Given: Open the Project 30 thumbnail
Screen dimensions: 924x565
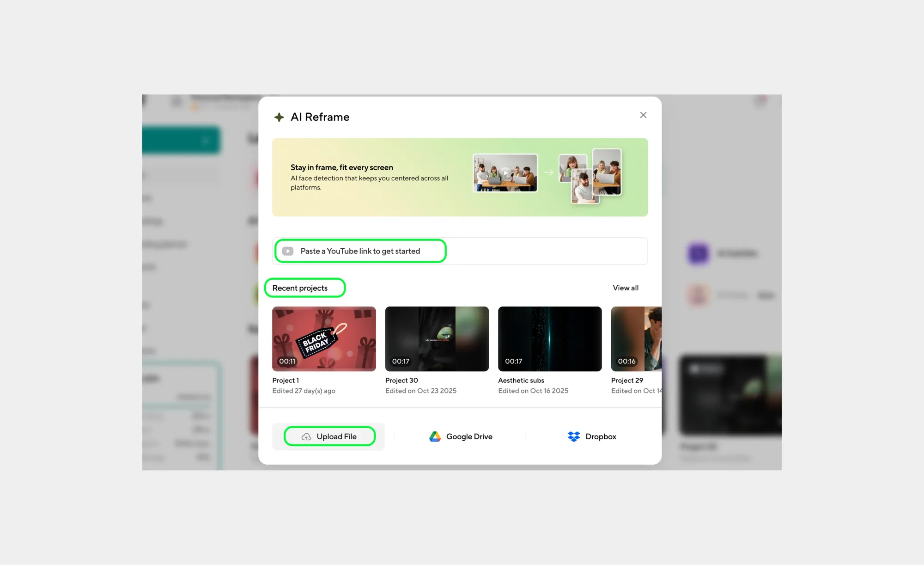Looking at the screenshot, I should tap(437, 339).
